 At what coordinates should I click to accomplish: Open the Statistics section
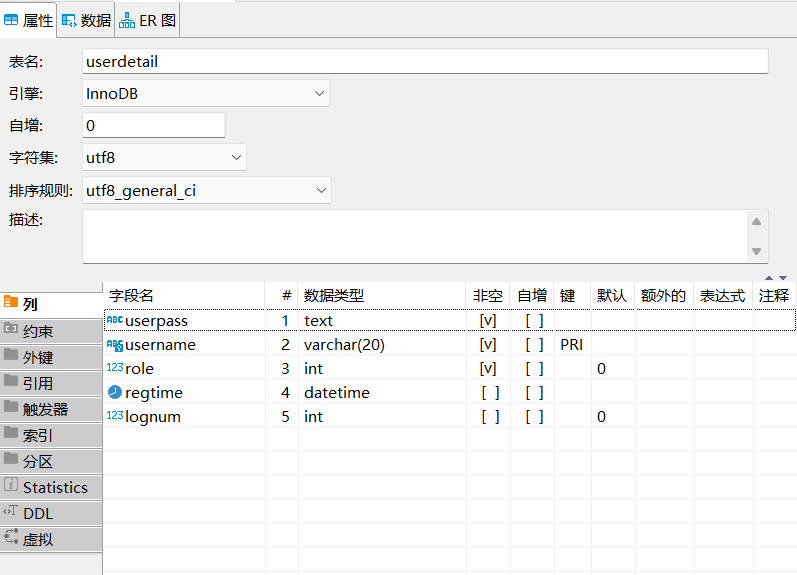pyautogui.click(x=51, y=487)
